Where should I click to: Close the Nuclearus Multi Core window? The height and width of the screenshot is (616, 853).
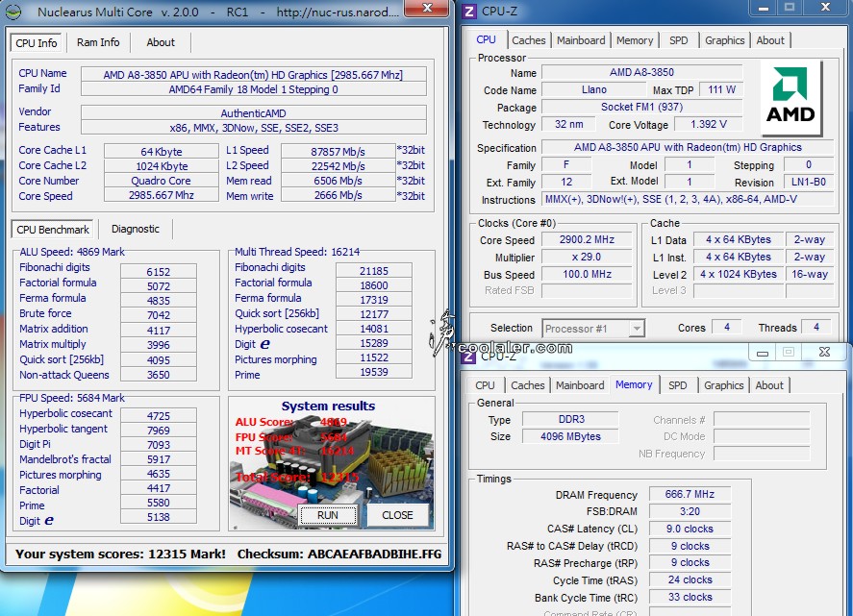click(427, 8)
